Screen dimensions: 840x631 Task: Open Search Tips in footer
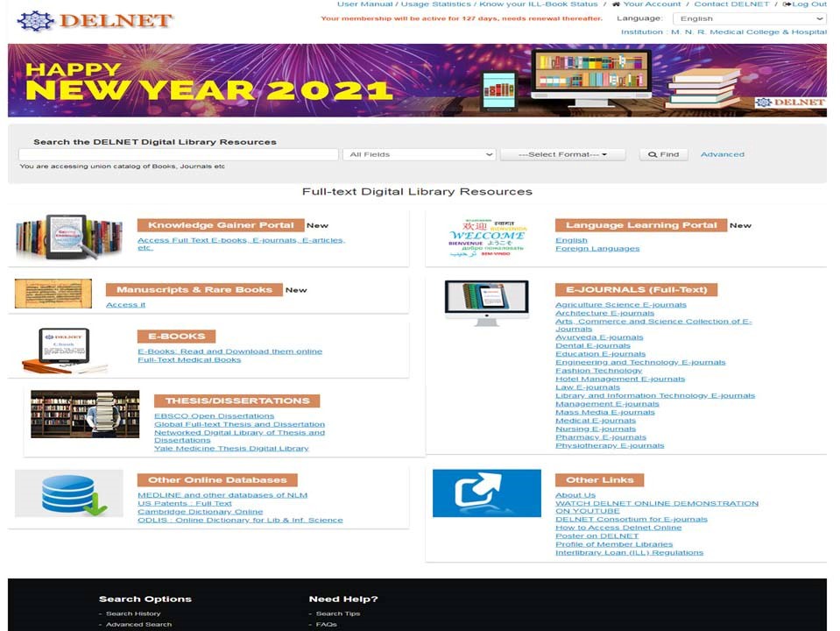click(x=338, y=613)
